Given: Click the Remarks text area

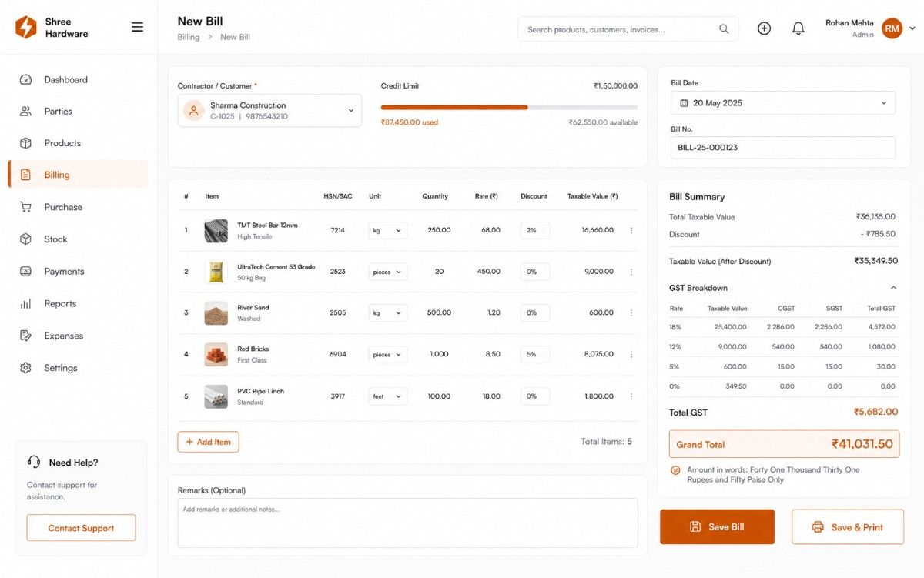Looking at the screenshot, I should (407, 523).
